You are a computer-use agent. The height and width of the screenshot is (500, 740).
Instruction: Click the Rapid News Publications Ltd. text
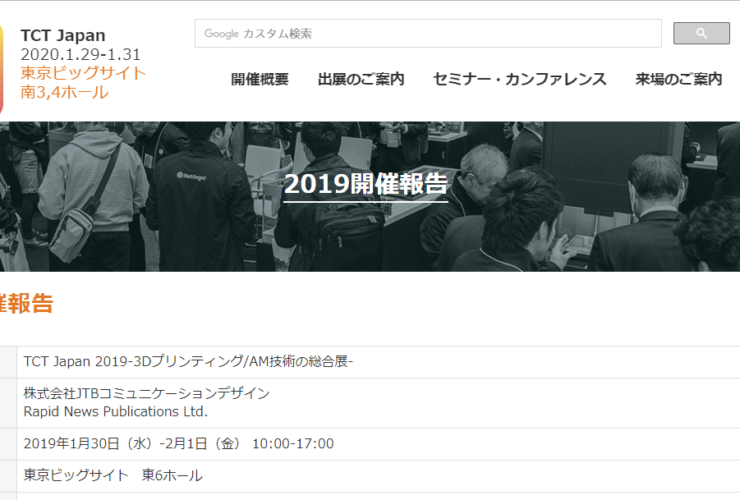(116, 412)
